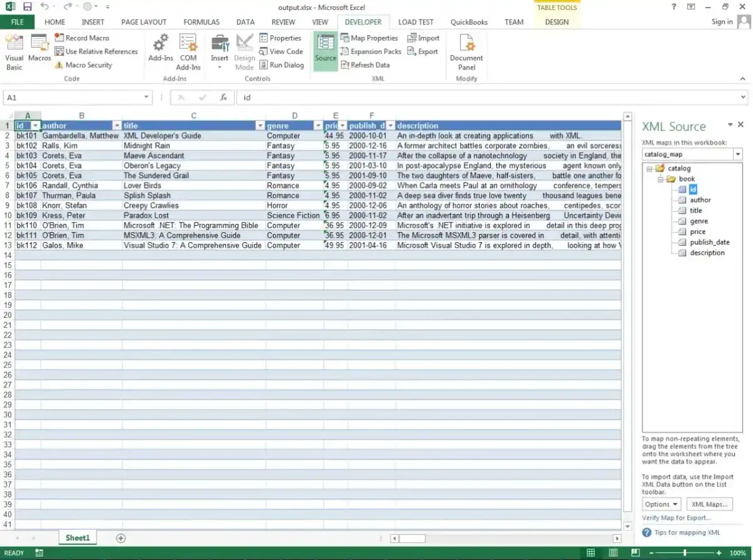Screen dimensions: 753x560
Task: Open the Name Box dropdown
Action: click(147, 98)
